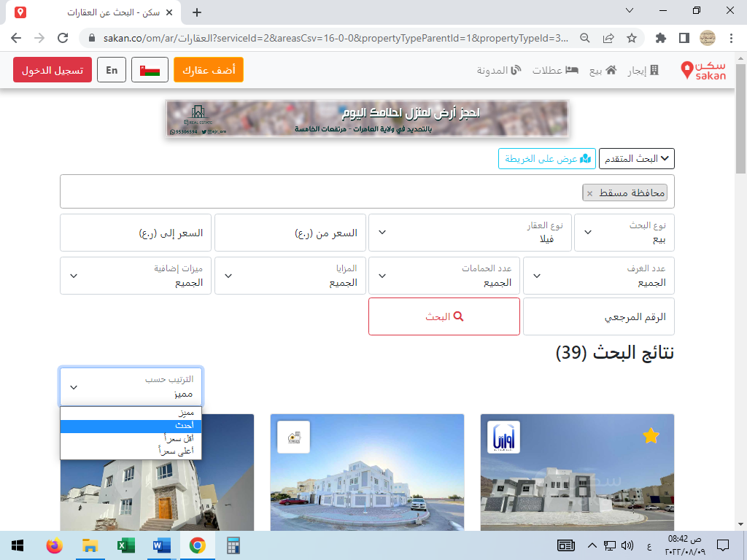Toggle the browser side panel icon
Screen dimensions: 747x560
click(684, 38)
